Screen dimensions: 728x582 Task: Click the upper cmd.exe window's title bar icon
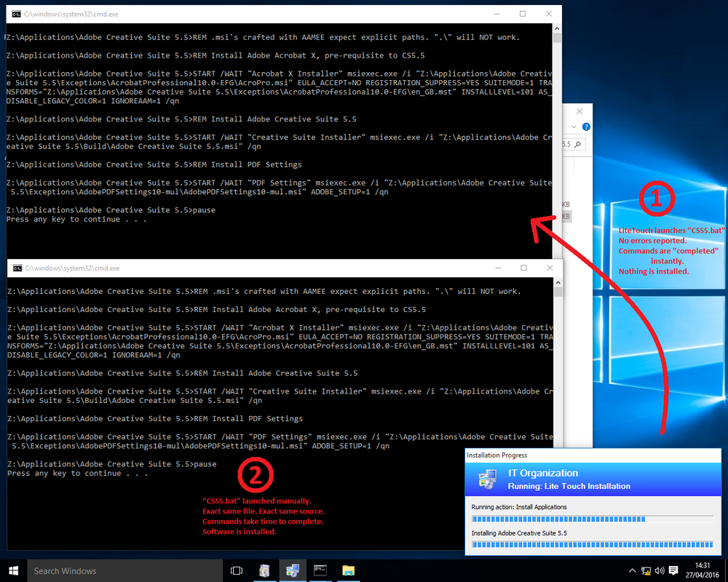click(16, 14)
